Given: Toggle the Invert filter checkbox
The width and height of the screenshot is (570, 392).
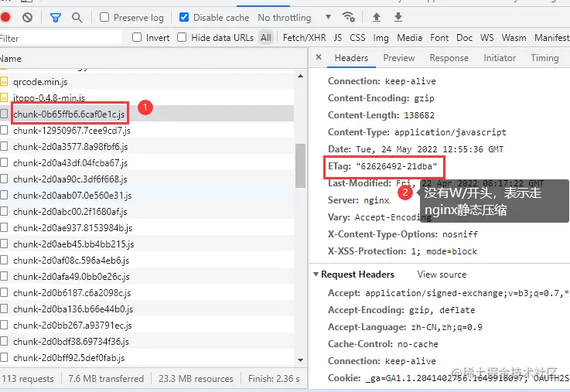Looking at the screenshot, I should coord(137,37).
